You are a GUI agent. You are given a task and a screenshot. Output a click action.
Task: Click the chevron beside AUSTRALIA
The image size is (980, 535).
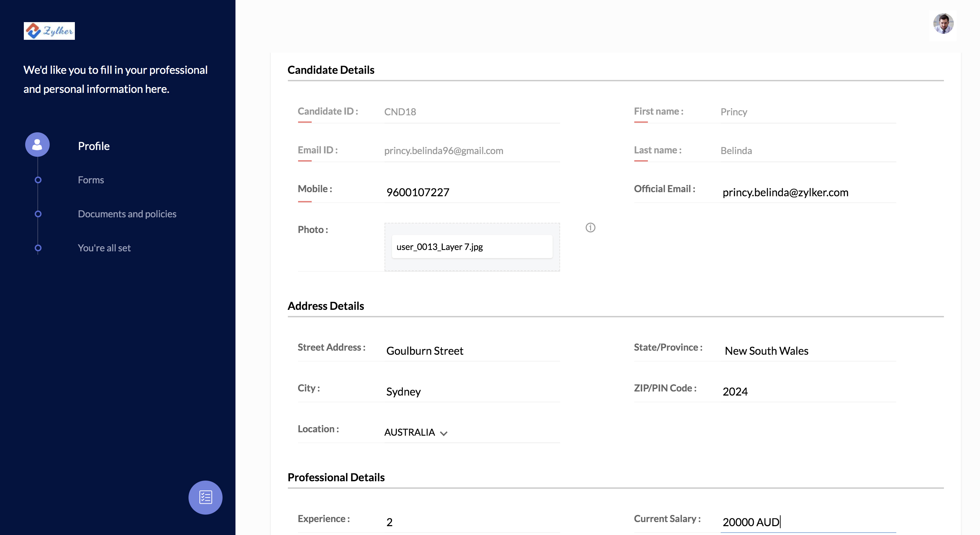coord(444,433)
